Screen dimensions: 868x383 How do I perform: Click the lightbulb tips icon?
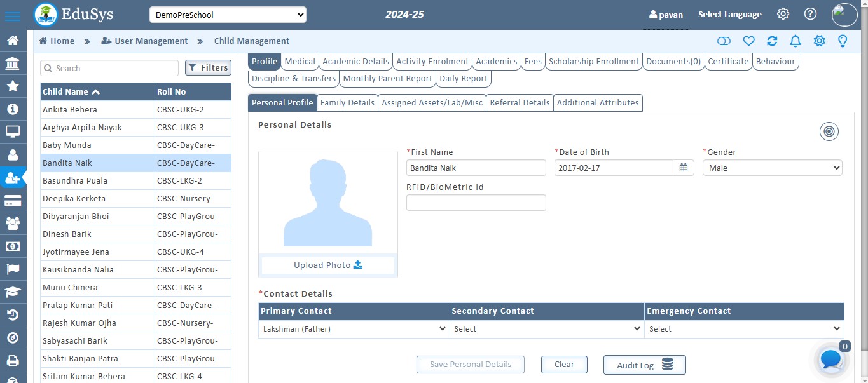(x=843, y=41)
